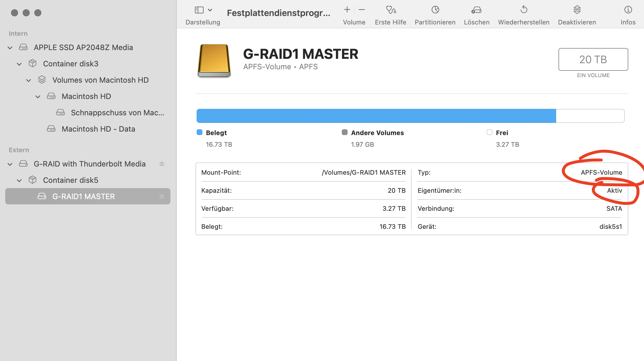Open the Darstellung dropdown chevron
Screen dimensions: 644x361
tap(210, 10)
